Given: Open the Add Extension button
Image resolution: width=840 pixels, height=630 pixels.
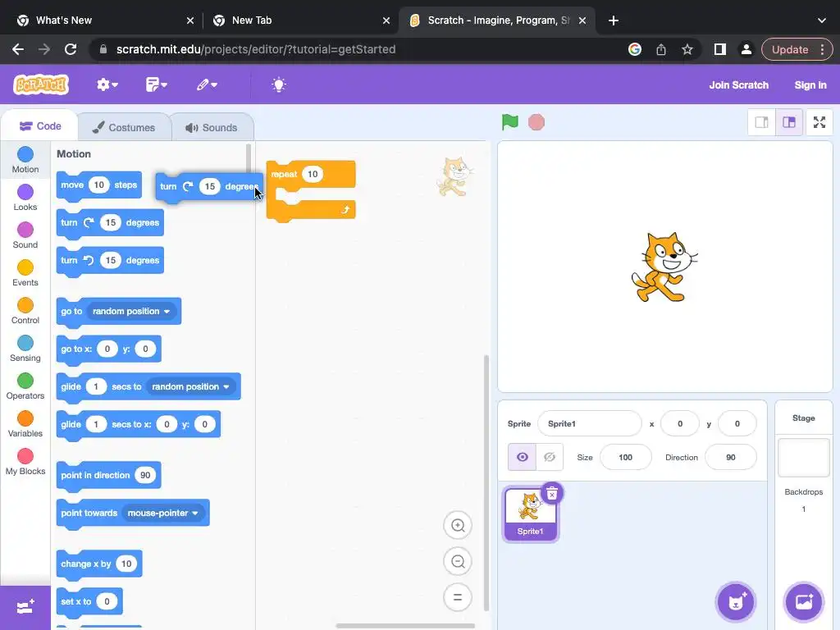Looking at the screenshot, I should [25, 608].
